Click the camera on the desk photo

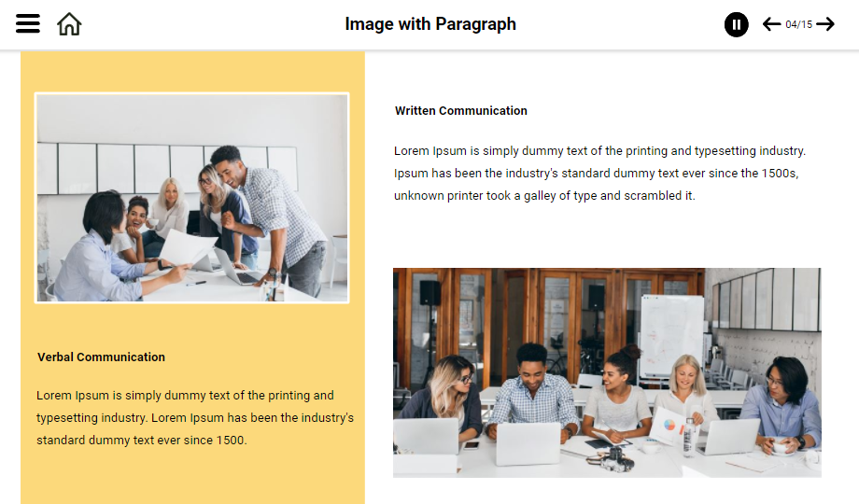point(613,458)
